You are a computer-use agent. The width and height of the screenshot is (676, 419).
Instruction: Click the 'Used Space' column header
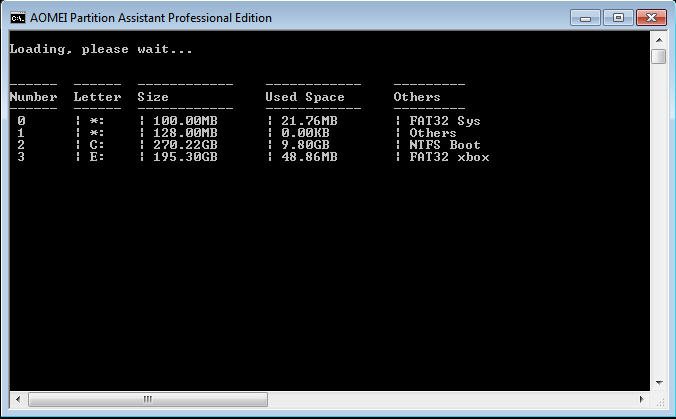(305, 97)
